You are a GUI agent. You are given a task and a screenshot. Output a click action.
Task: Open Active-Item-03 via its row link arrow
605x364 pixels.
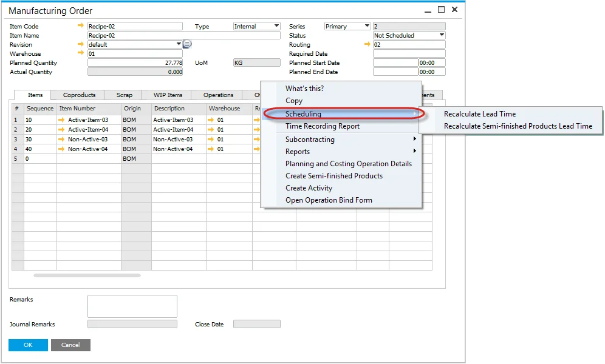[x=61, y=120]
